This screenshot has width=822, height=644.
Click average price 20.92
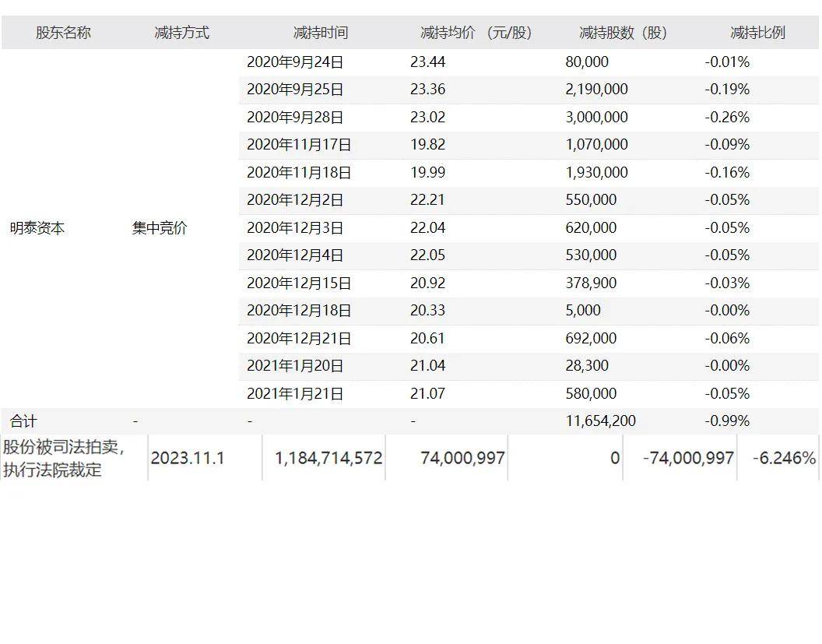coord(428,283)
